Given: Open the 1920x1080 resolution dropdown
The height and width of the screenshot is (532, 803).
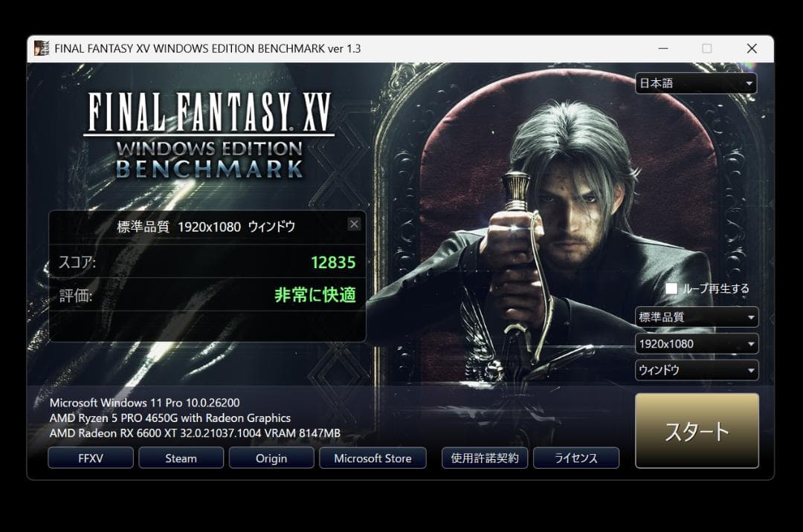Looking at the screenshot, I should (x=697, y=344).
